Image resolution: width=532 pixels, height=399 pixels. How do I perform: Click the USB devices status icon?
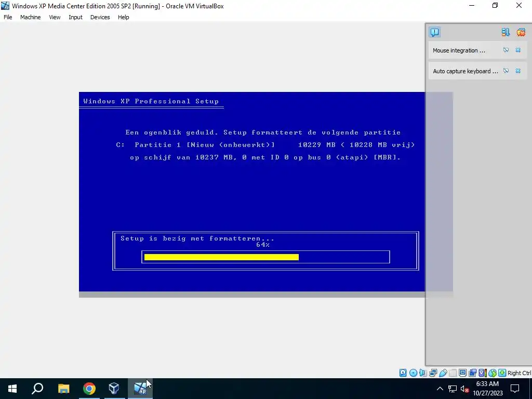coord(443,373)
